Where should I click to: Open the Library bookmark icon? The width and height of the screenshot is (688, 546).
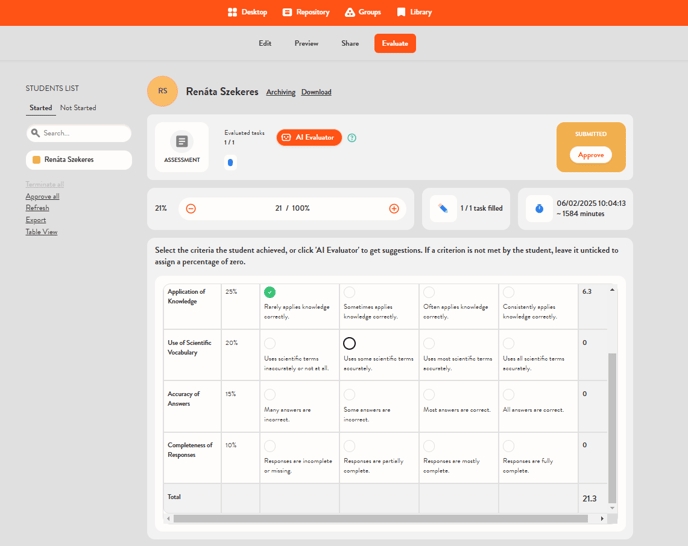(401, 12)
